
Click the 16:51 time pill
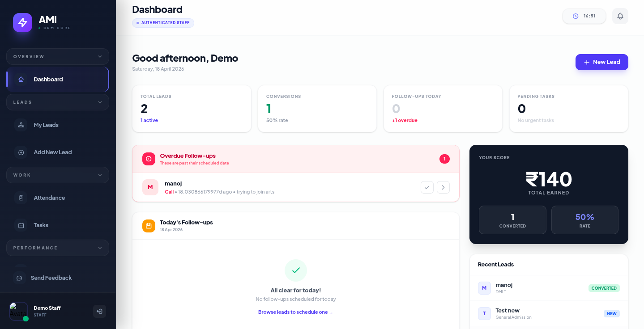(584, 16)
